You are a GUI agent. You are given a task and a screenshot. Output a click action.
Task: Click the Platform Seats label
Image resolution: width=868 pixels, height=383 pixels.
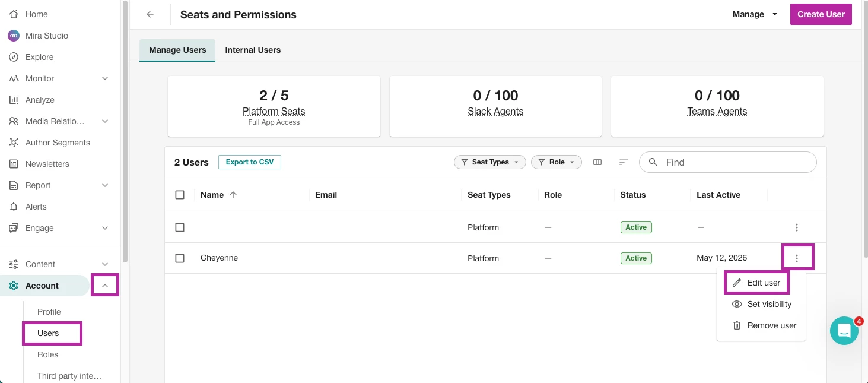pyautogui.click(x=274, y=111)
